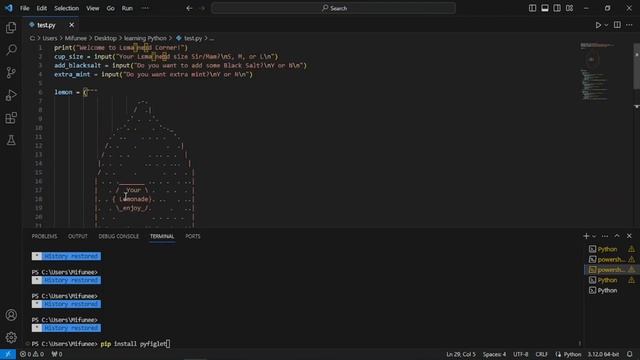The height and width of the screenshot is (360, 640).
Task: Click the Search command center box
Action: 333,8
